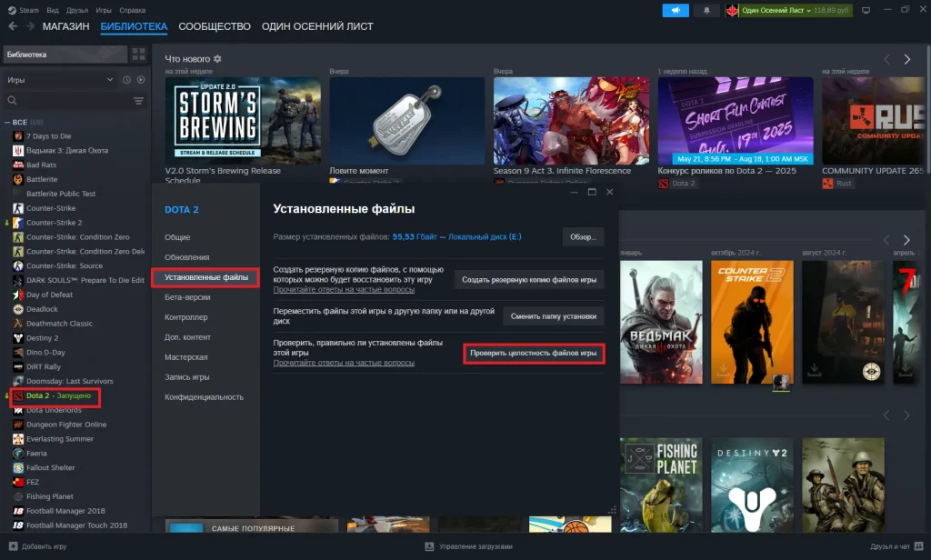This screenshot has width=931, height=560.
Task: Open the ОДИН ОСЕННИЙ ЛИСТ profile tab
Action: 317,26
